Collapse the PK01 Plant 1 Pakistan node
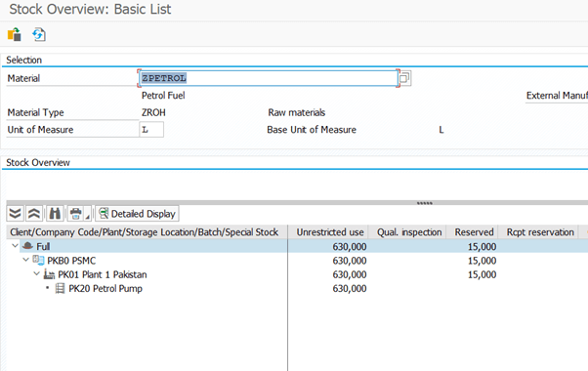Image resolution: width=588 pixels, height=371 pixels. pyautogui.click(x=37, y=273)
